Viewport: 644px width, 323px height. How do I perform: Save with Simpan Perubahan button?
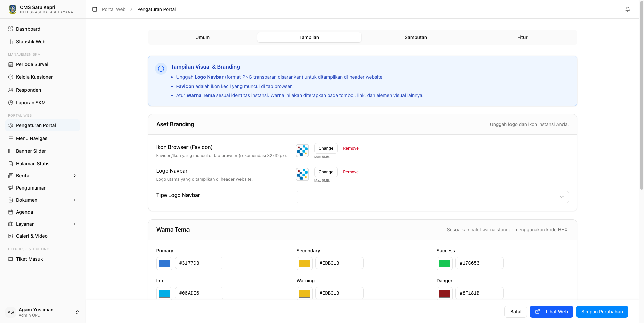pyautogui.click(x=602, y=312)
